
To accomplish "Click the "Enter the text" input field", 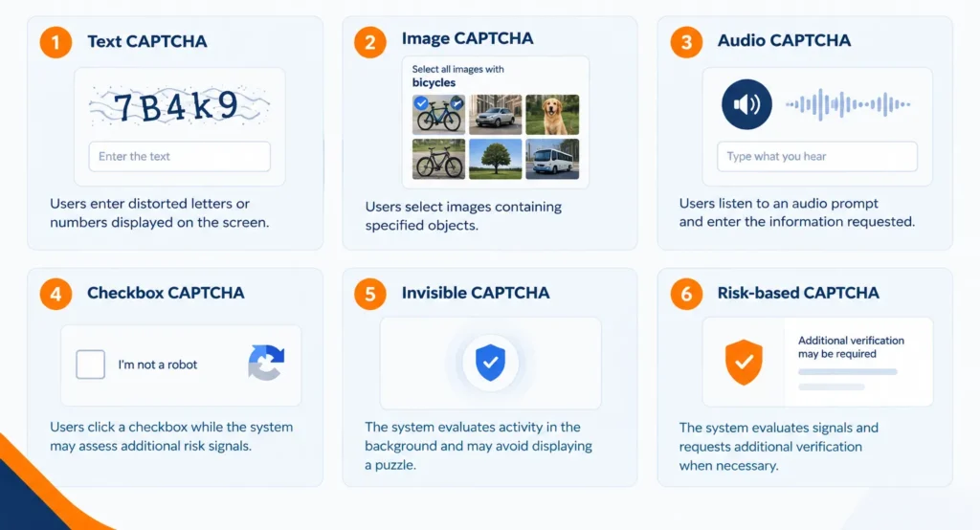I will [179, 156].
